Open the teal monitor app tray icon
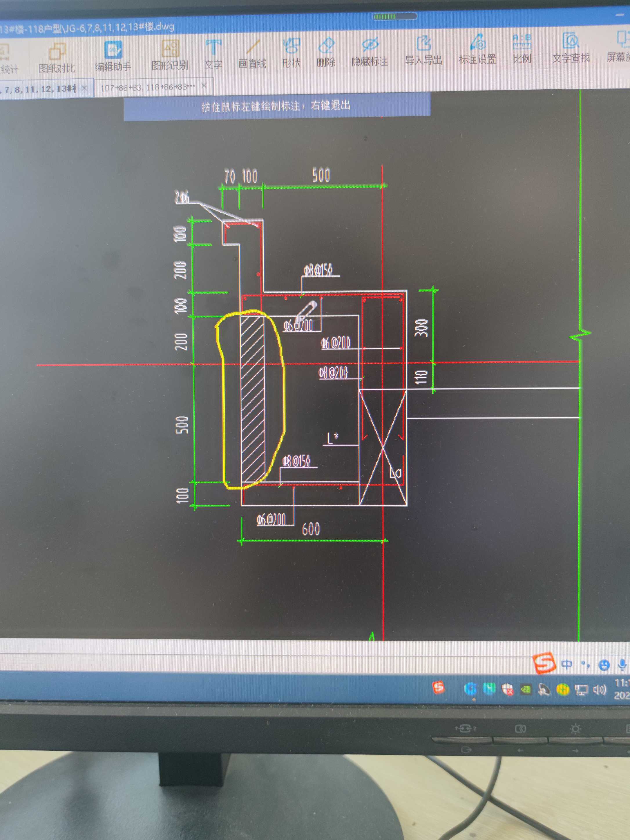This screenshot has width=630, height=840. tap(489, 689)
